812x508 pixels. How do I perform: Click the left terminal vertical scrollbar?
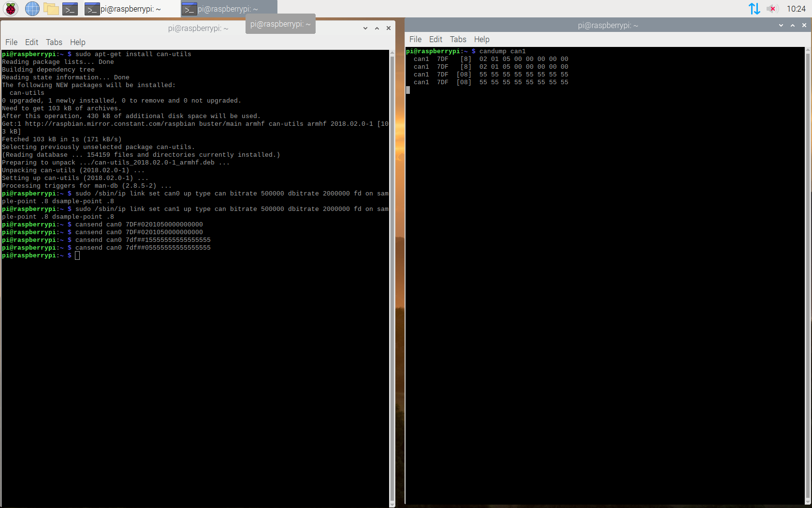pyautogui.click(x=392, y=276)
